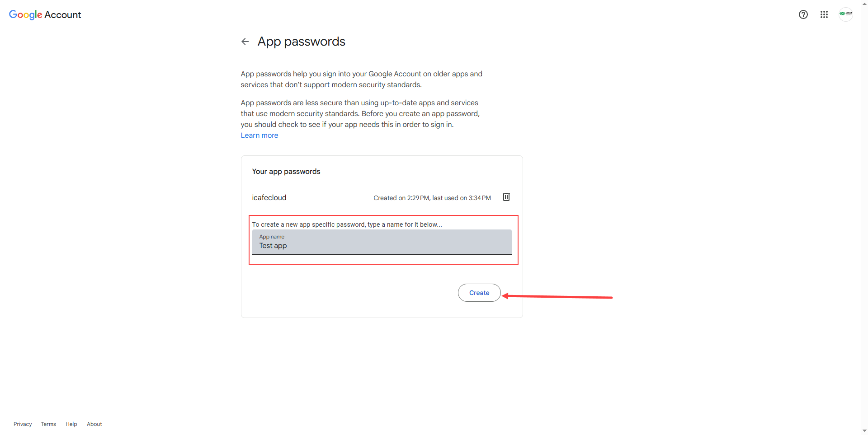This screenshot has height=435, width=868.
Task: Click the Your app passwords section title
Action: (x=286, y=172)
